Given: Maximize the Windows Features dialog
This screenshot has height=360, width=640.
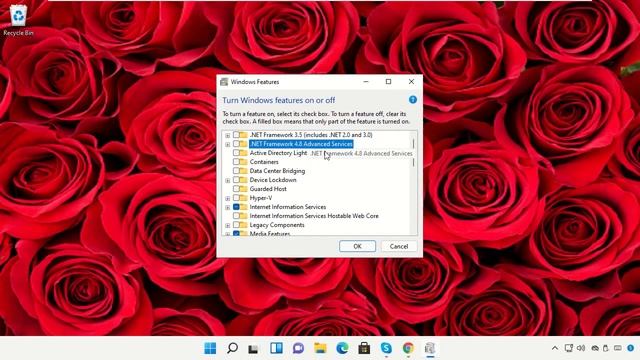Looking at the screenshot, I should click(389, 82).
